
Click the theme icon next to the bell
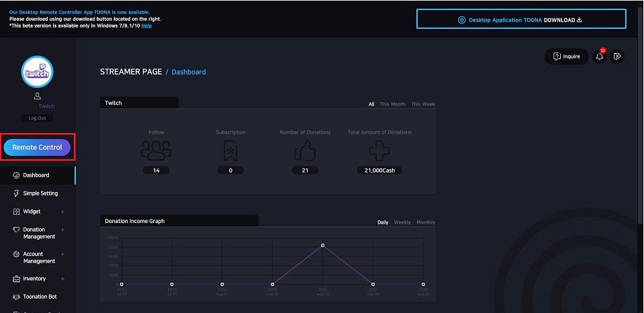(617, 56)
